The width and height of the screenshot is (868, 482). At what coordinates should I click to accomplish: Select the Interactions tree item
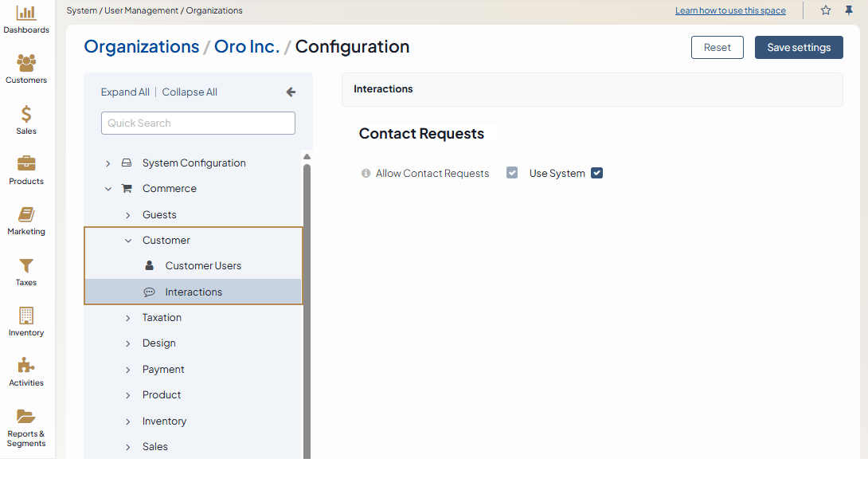pyautogui.click(x=194, y=292)
